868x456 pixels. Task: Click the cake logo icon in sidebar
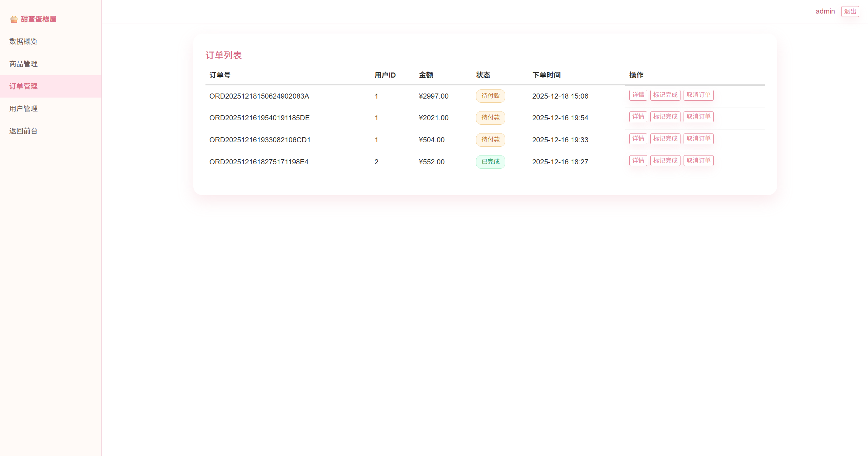click(x=14, y=19)
